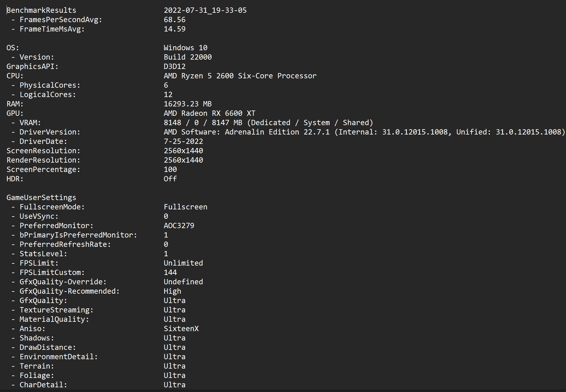The image size is (566, 392).
Task: Click the ScreenResolution value 2560x1440
Action: (x=183, y=151)
